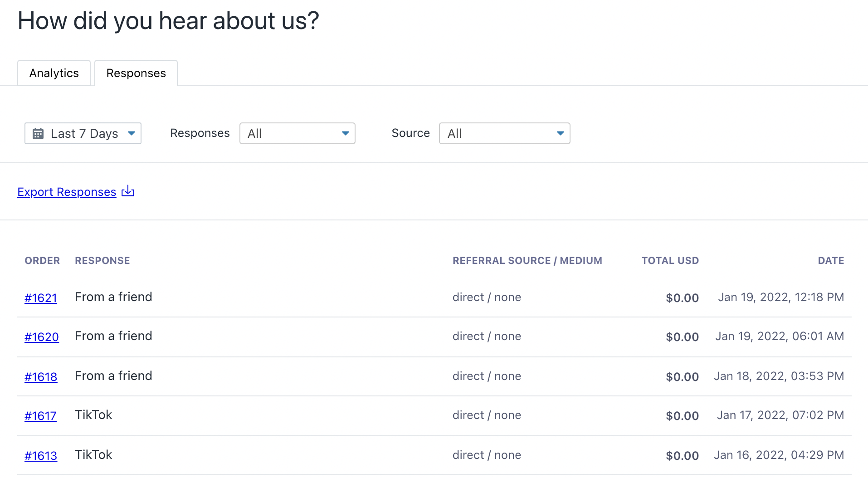Expand the Responses filter dropdown

tap(297, 133)
